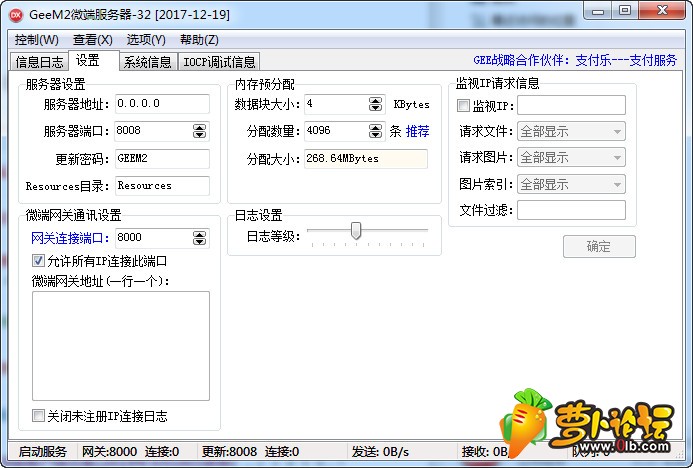Select the 设置 tab
The image size is (693, 468).
[94, 61]
